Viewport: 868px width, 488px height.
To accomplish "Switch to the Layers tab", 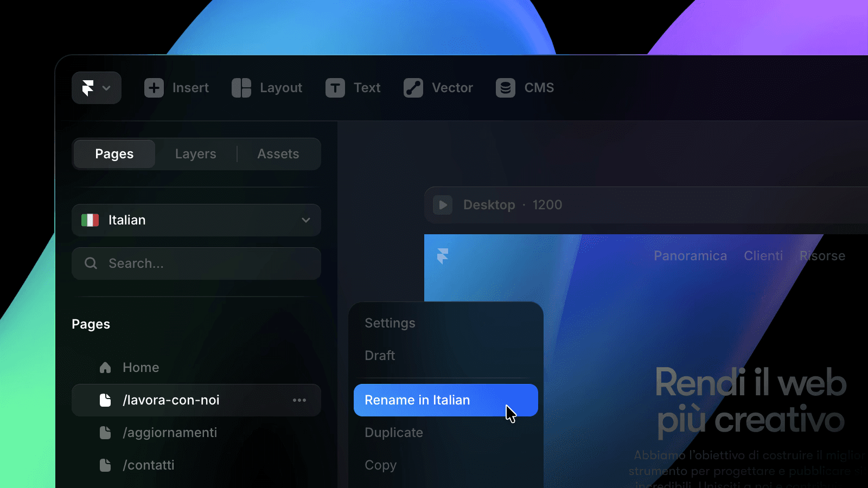I will click(195, 154).
